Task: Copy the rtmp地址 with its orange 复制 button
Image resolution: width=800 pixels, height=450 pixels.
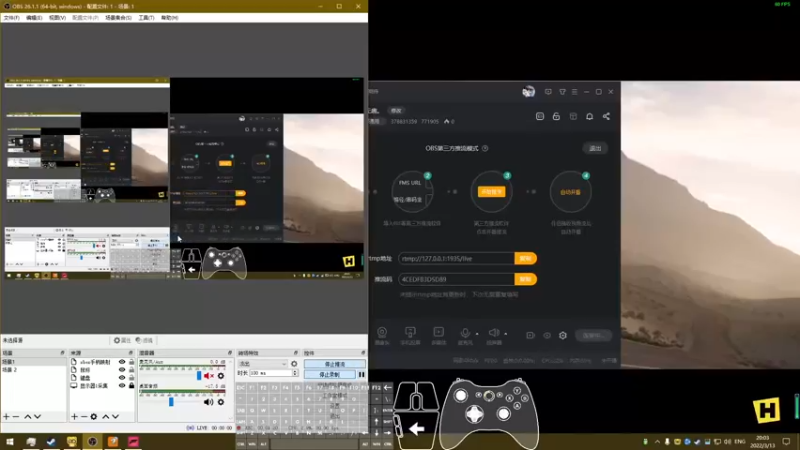Action: coord(526,259)
